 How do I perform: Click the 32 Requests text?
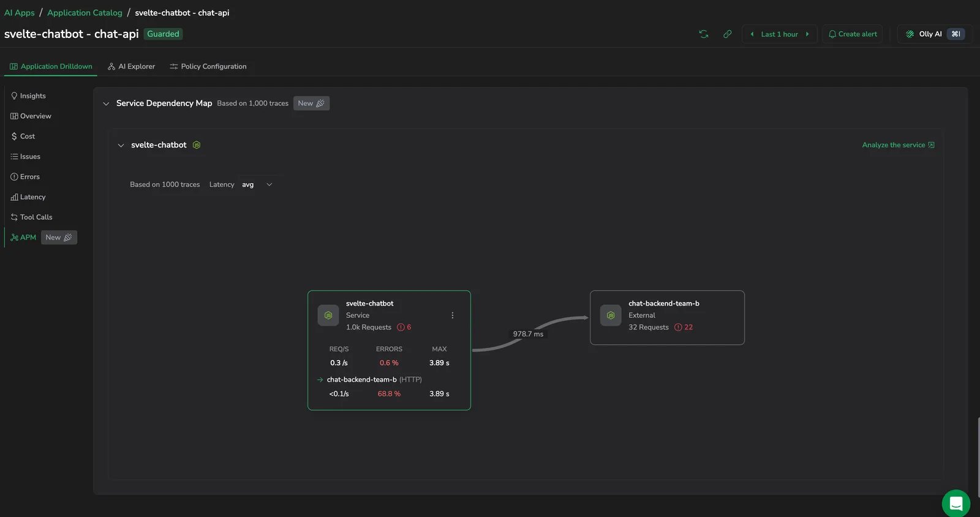click(x=649, y=328)
